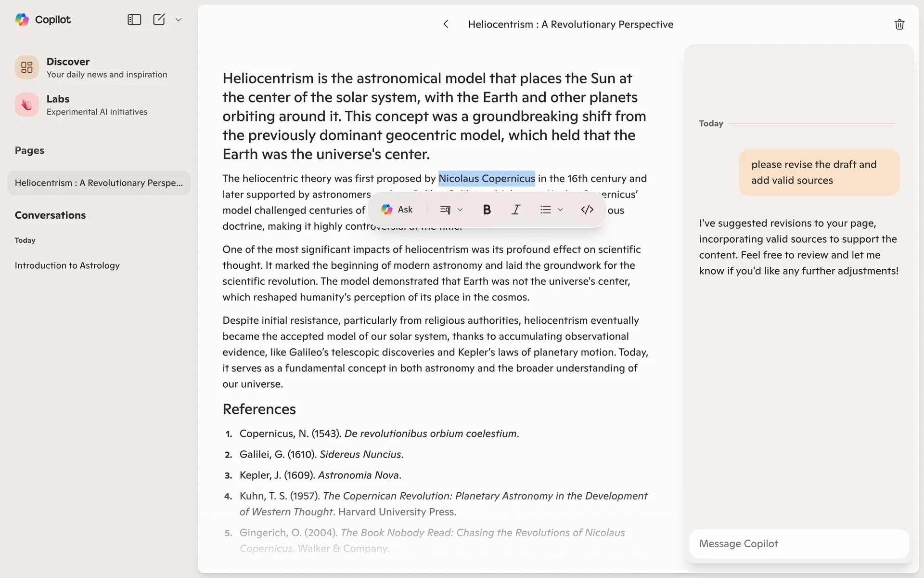Viewport: 924px width, 578px height.
Task: Go back using the left chevron
Action: [x=446, y=24]
